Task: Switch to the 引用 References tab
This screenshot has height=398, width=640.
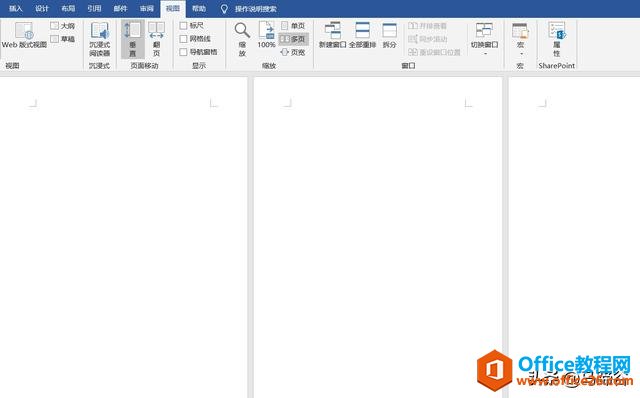Action: (x=94, y=9)
